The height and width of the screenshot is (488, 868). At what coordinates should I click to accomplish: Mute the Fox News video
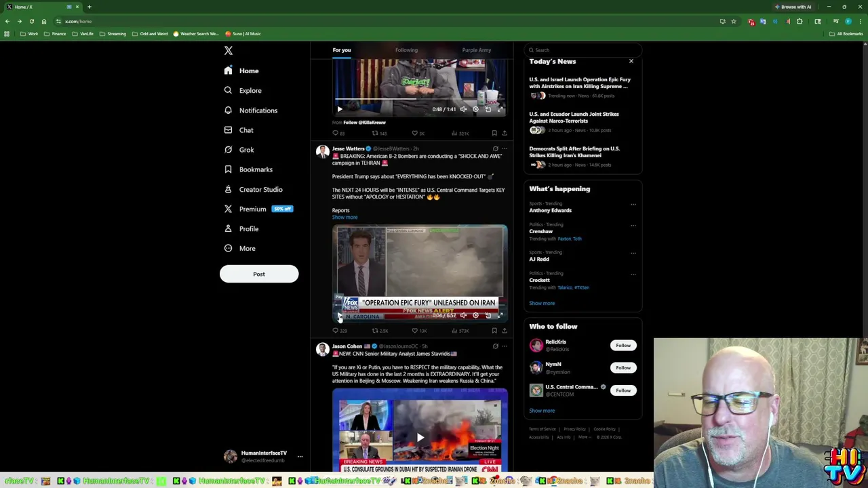463,315
